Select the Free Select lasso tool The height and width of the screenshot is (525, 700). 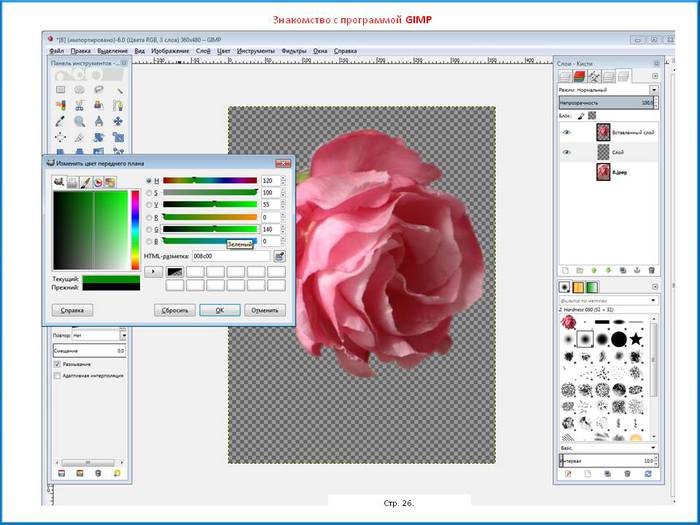[99, 90]
